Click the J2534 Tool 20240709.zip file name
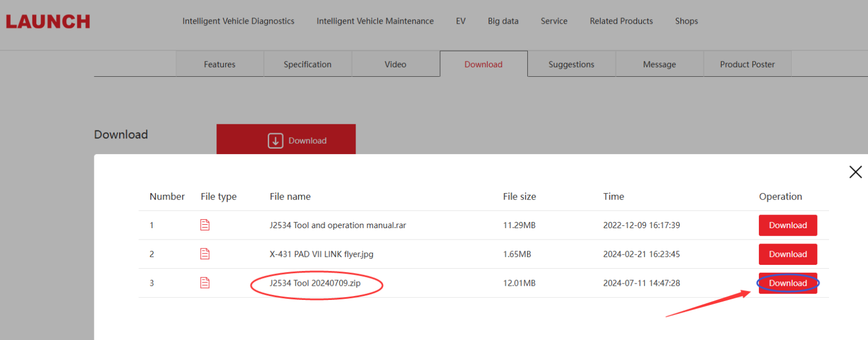The height and width of the screenshot is (340, 868). (x=315, y=283)
